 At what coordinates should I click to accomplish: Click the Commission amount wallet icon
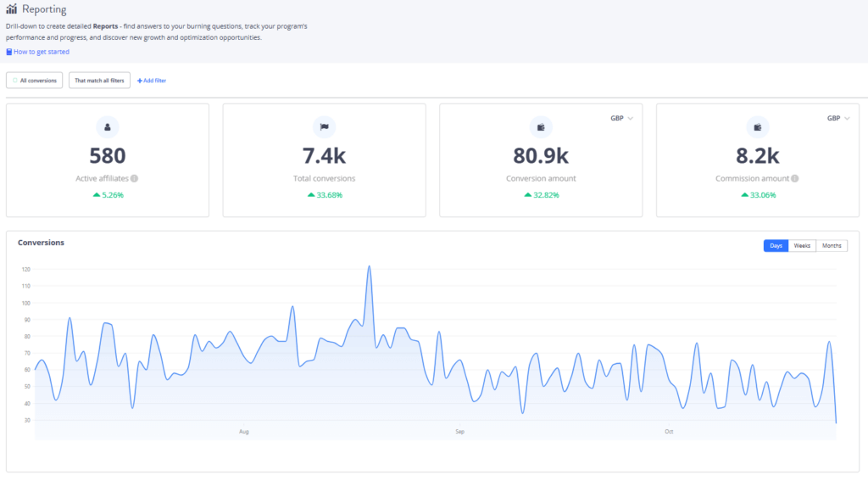pos(758,127)
